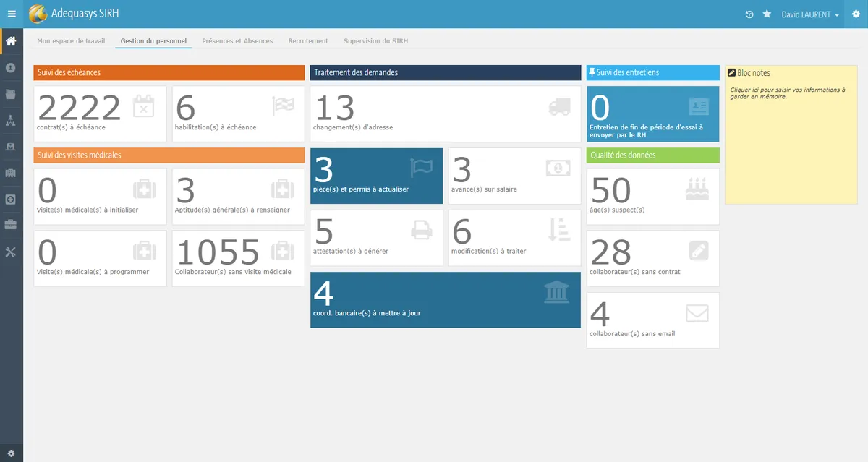Open the top-right settings gear
Image resolution: width=868 pixels, height=462 pixels.
pyautogui.click(x=856, y=14)
